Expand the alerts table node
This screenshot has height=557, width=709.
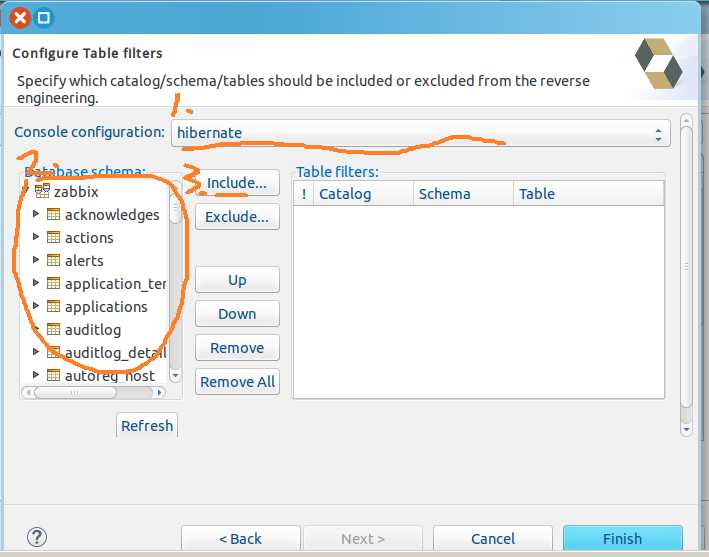click(36, 260)
